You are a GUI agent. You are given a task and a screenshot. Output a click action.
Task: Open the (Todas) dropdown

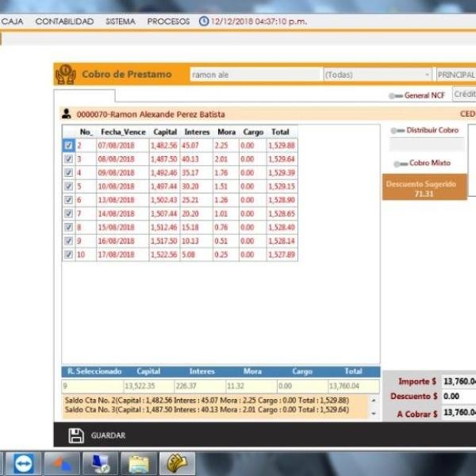pos(378,75)
